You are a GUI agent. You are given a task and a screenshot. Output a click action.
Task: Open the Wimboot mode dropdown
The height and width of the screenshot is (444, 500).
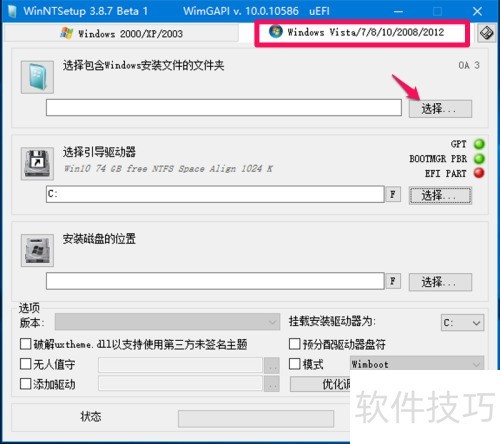417,363
